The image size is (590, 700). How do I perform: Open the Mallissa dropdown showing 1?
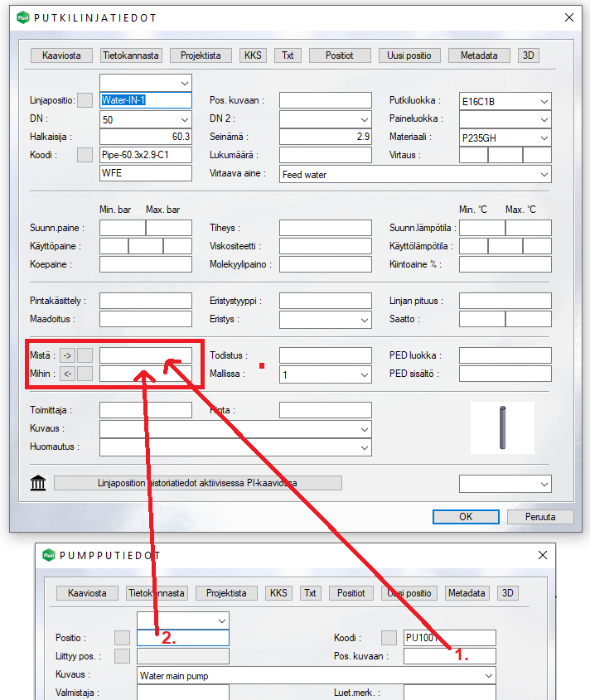[326, 374]
